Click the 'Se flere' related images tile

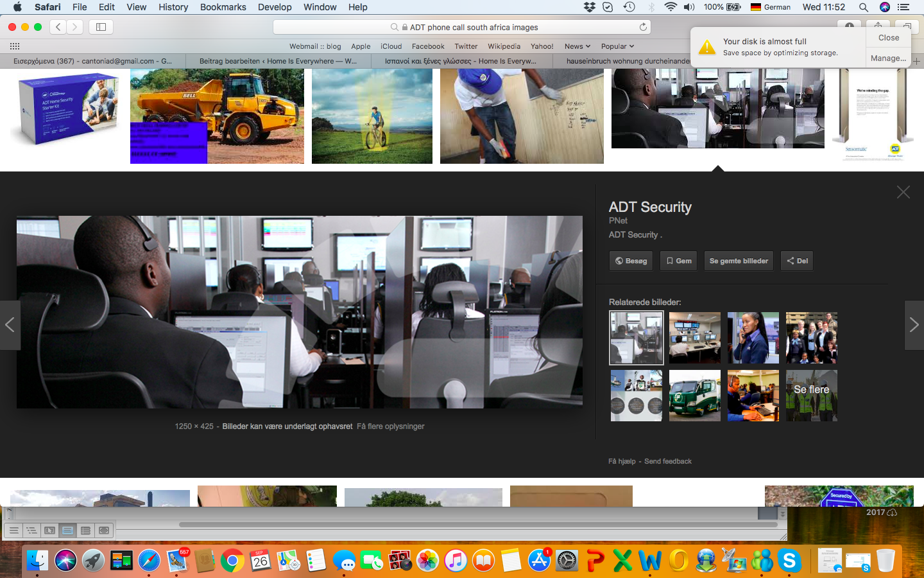(812, 396)
